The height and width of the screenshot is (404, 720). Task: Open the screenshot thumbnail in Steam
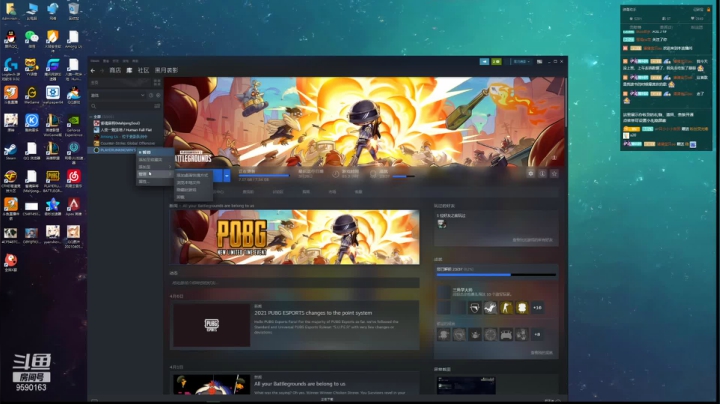(466, 385)
